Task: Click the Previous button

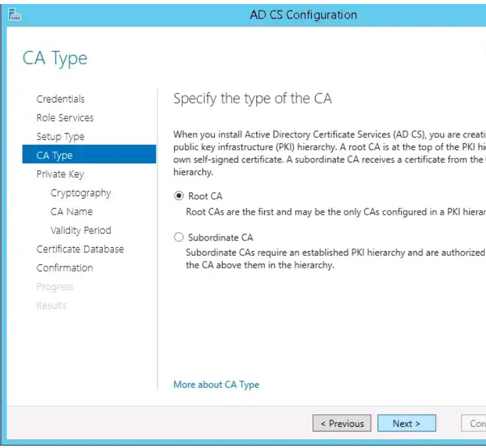Action: [341, 423]
